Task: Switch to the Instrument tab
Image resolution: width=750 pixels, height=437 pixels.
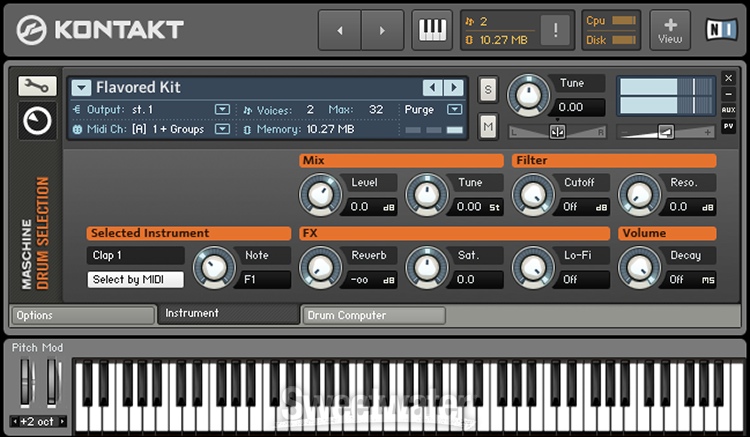Action: point(229,314)
